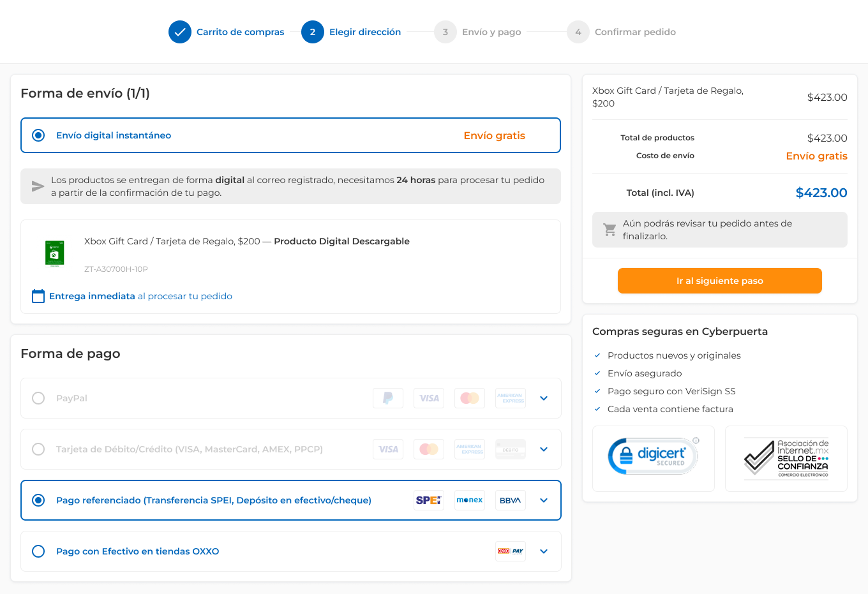Click the SPEI payment logo icon

[x=428, y=500]
